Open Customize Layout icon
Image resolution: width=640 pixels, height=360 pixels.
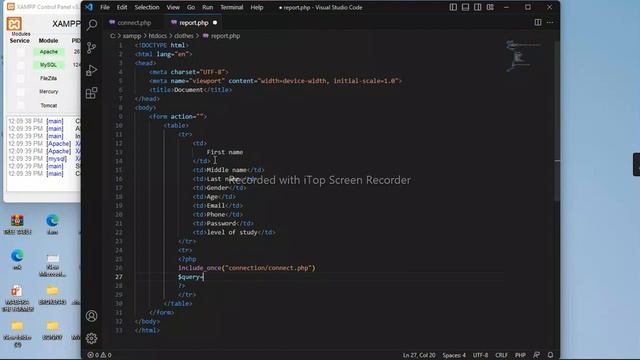click(x=490, y=7)
